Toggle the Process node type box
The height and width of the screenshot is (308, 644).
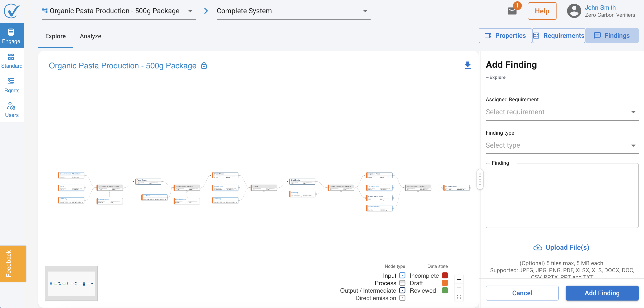pos(402,283)
